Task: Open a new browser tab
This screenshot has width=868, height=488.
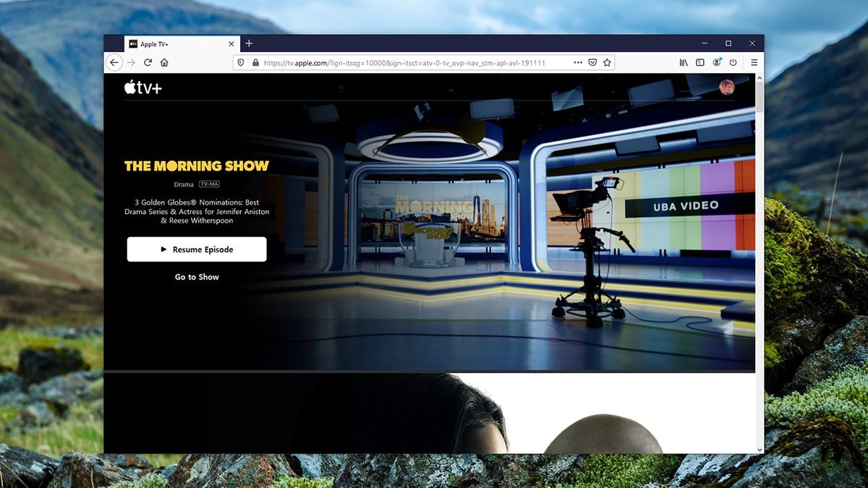Action: click(x=249, y=43)
